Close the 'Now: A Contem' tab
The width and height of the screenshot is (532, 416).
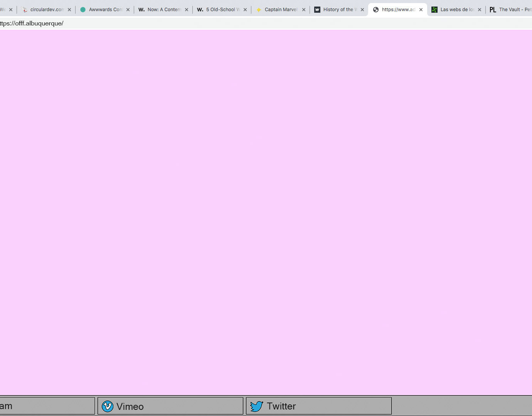pyautogui.click(x=187, y=10)
